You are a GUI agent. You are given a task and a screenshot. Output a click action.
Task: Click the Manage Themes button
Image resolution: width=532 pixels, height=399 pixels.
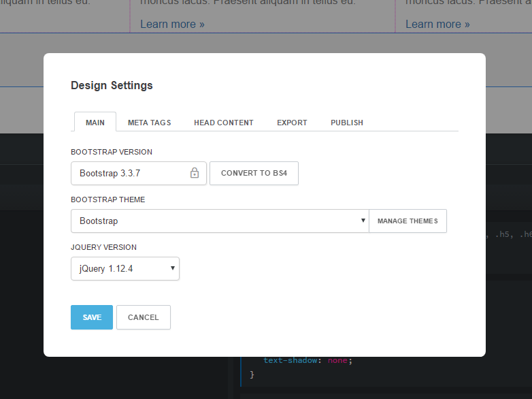coord(408,221)
